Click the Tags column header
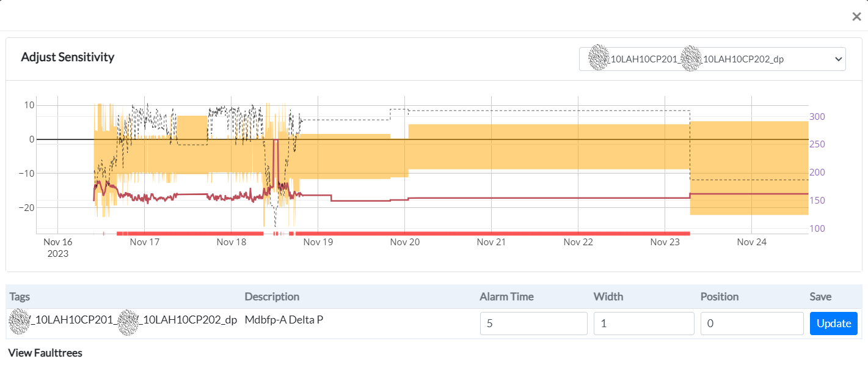Viewport: 868px width, 392px height. [x=20, y=297]
